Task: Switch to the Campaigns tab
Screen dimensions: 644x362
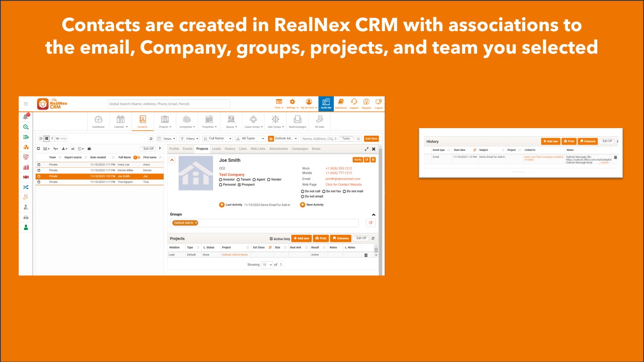Action: tap(300, 149)
